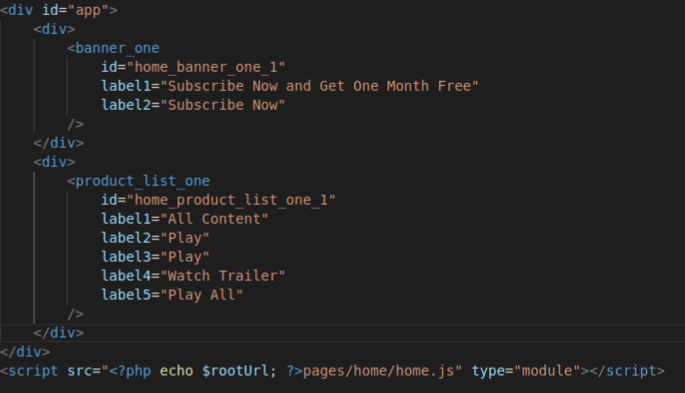Click the banner_one tag name
The image size is (685, 393).
(117, 48)
